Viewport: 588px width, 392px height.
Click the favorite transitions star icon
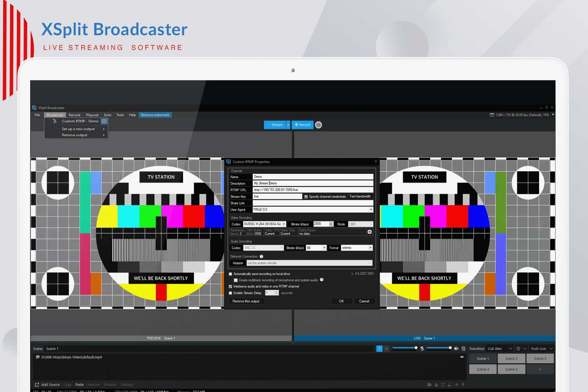point(518,349)
